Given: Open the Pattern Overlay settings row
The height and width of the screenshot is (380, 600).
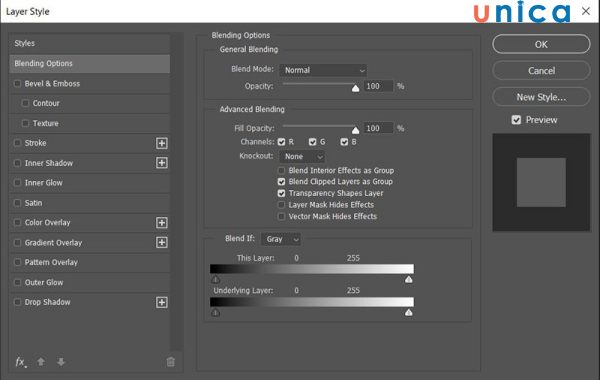Looking at the screenshot, I should coord(90,263).
